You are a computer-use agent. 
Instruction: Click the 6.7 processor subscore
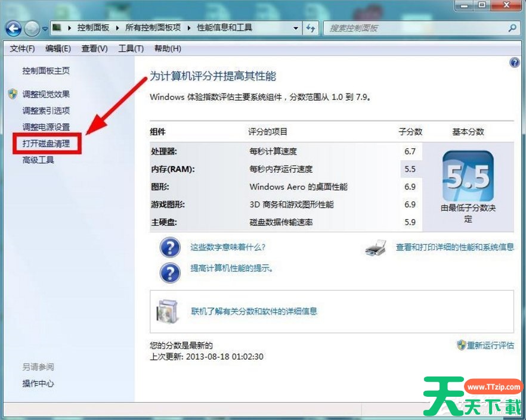pos(410,151)
